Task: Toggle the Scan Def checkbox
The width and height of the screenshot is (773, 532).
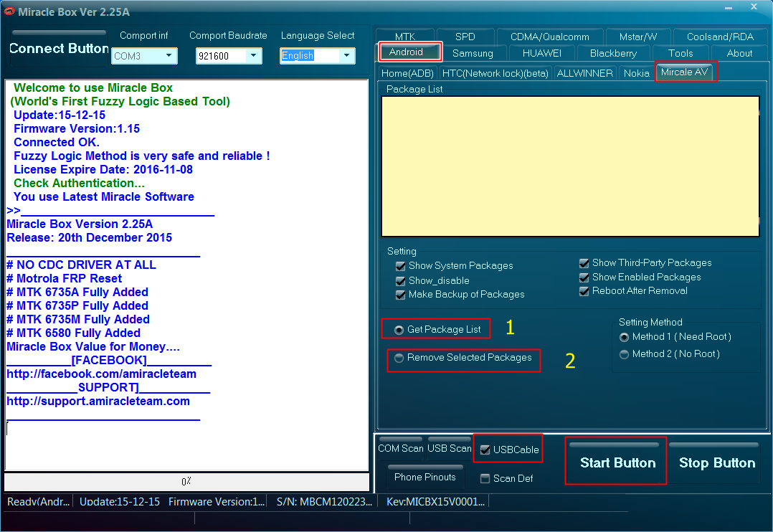Action: [x=485, y=478]
